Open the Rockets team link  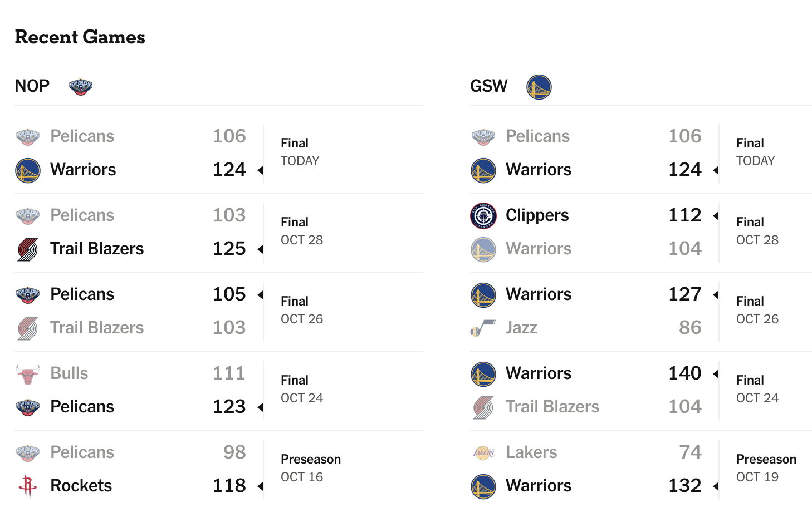81,486
